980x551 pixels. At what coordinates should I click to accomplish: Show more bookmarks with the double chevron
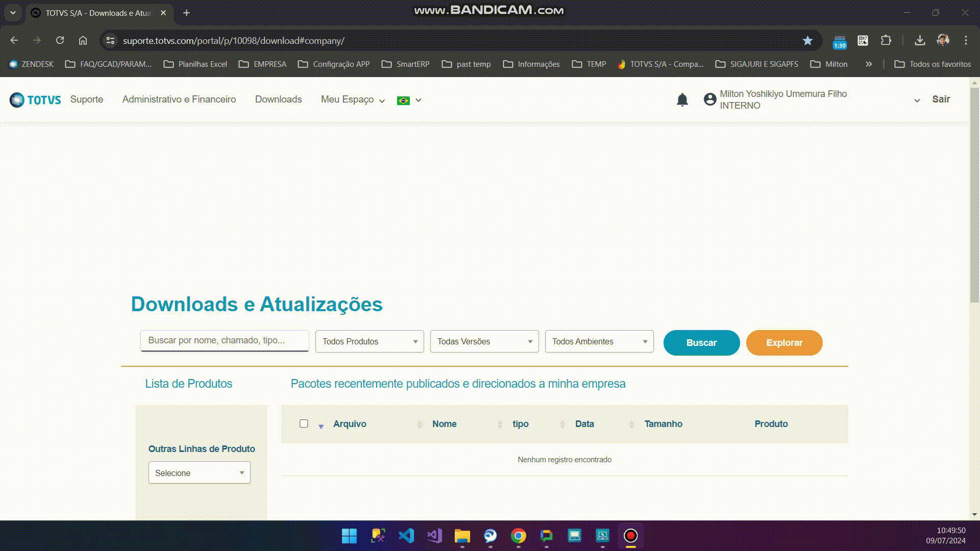(869, 64)
